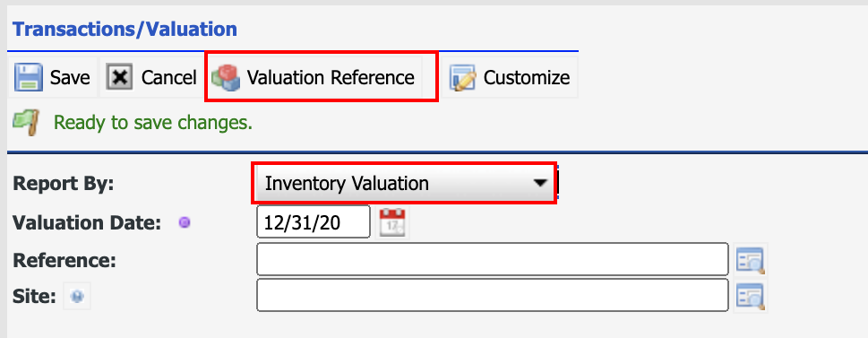Click the Cancel button label
This screenshot has width=868, height=338.
(168, 78)
